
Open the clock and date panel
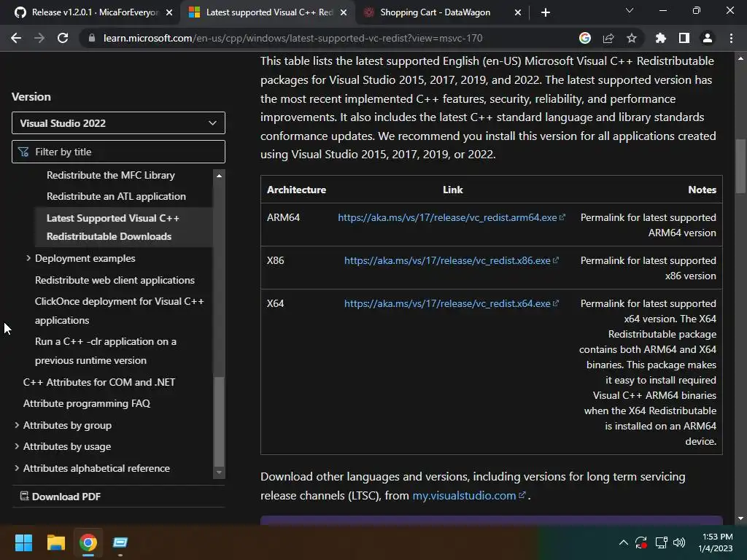coord(716,542)
